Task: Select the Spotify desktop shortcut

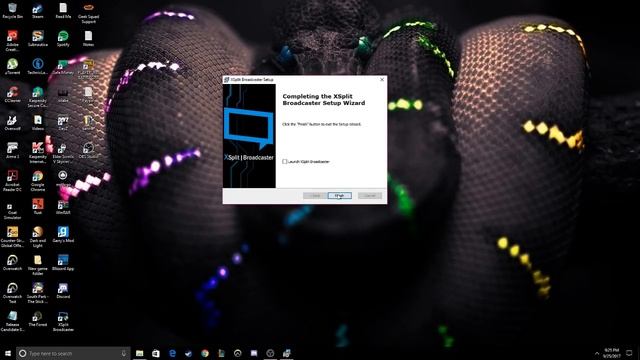Action: 63,39
